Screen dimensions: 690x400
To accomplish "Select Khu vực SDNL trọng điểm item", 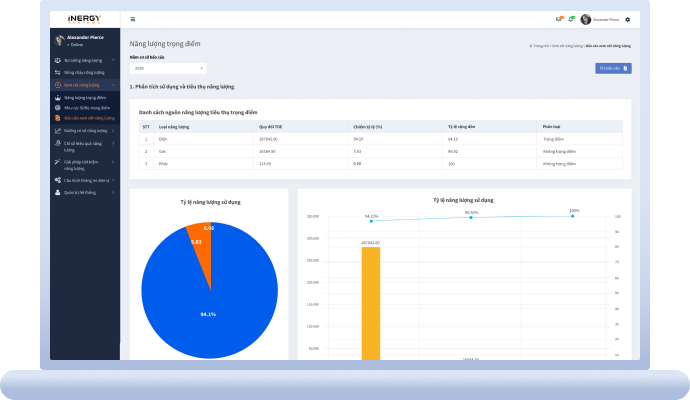I will [x=84, y=108].
